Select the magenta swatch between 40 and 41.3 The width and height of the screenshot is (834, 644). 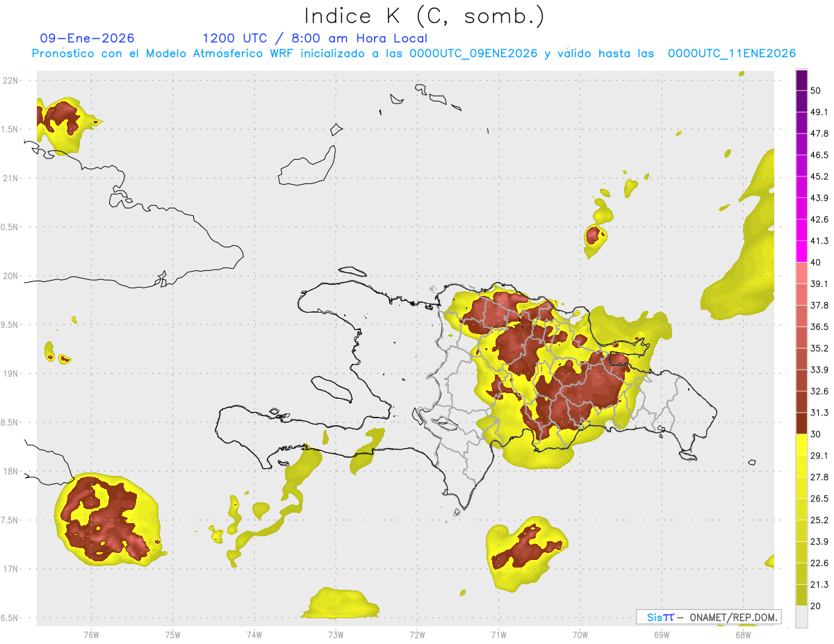[x=802, y=251]
